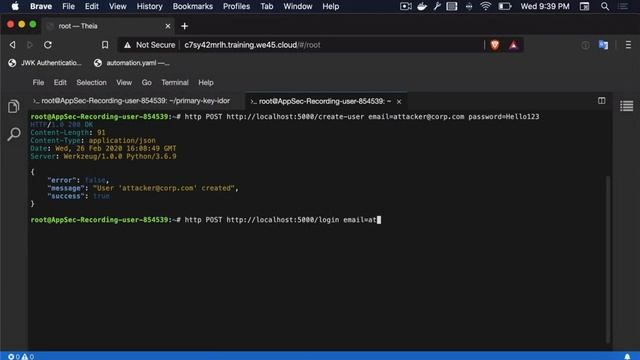640x360 pixels.
Task: Open the Theia Edit menu
Action: [60, 82]
